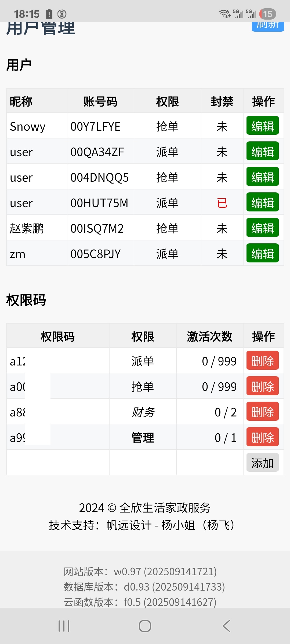Tap the Android home button

(x=145, y=626)
